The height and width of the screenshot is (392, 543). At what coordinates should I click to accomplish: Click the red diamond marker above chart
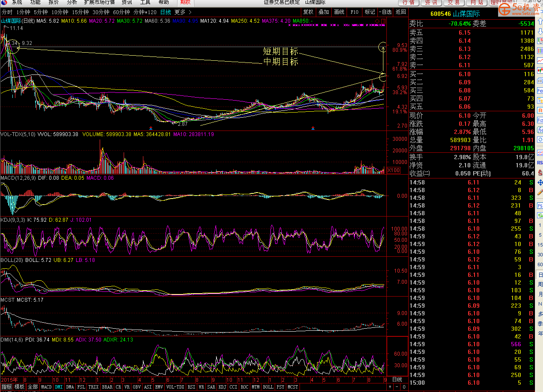(x=377, y=21)
